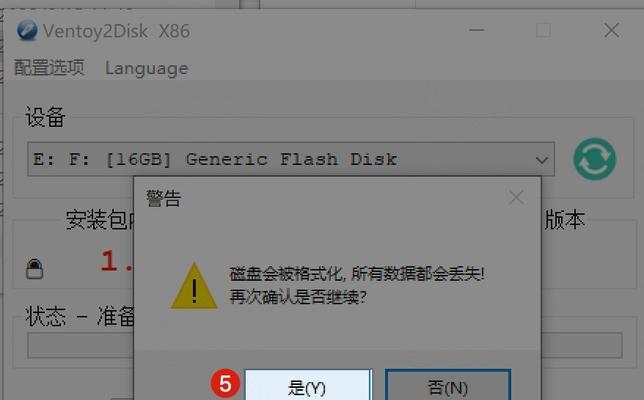Click the warning message about formatting

click(356, 285)
